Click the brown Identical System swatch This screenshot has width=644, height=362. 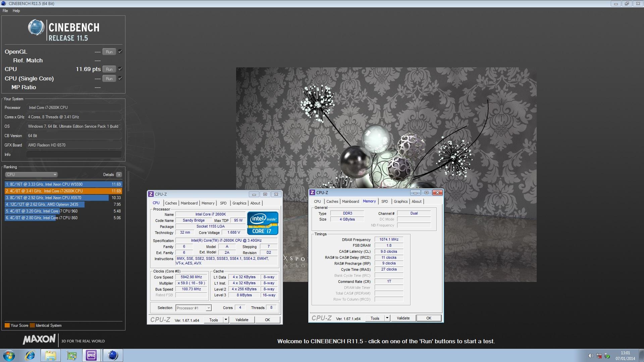[x=32, y=325]
